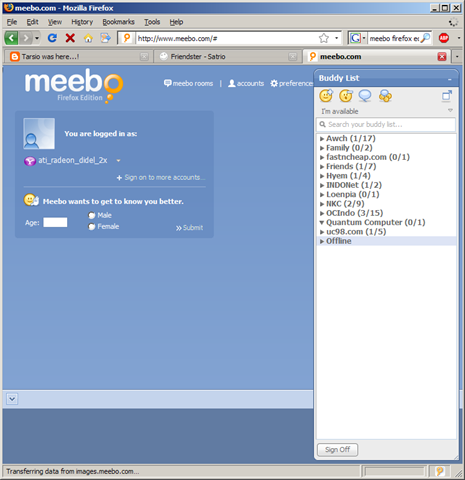The width and height of the screenshot is (465, 480).
Task: Click the meebo icon in the status bar
Action: (x=440, y=471)
